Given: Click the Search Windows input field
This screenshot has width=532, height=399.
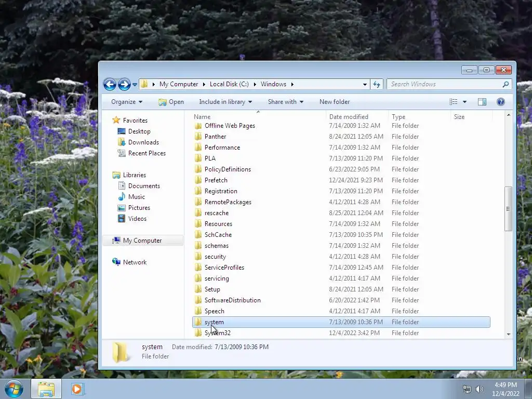Looking at the screenshot, I should [x=445, y=84].
